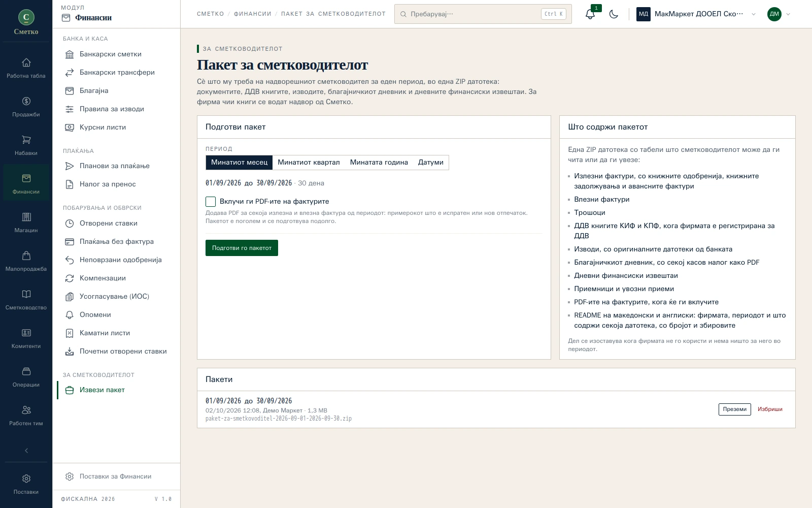Collapse the left sidebar chevron
This screenshot has width=812, height=508.
[26, 451]
